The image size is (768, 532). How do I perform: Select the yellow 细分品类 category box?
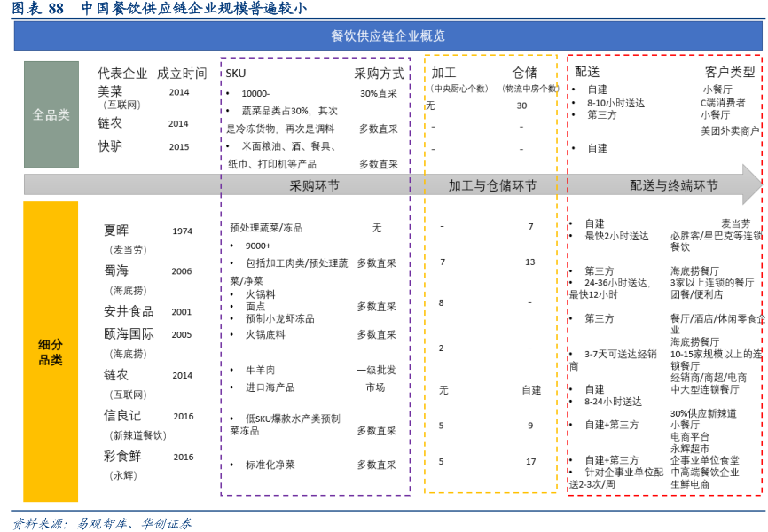(51, 352)
